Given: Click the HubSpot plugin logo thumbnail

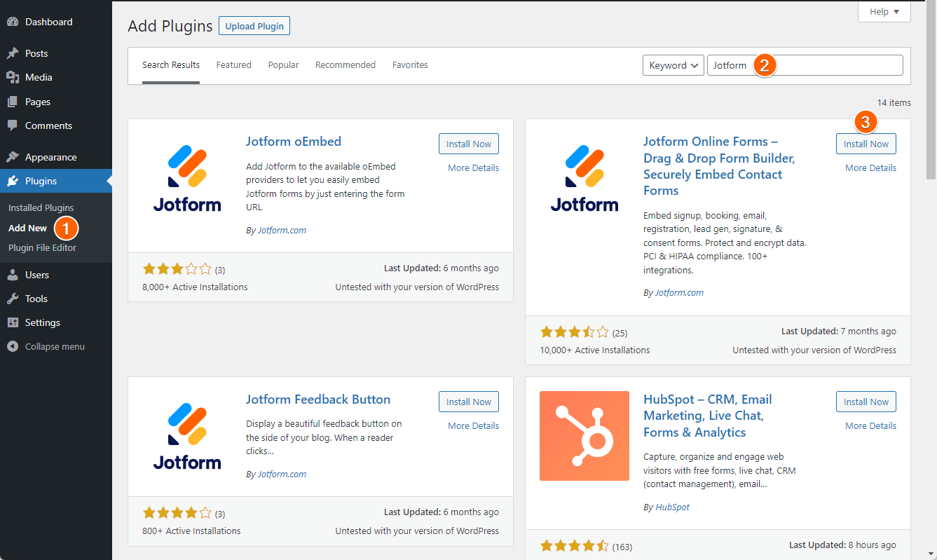Looking at the screenshot, I should 584,436.
